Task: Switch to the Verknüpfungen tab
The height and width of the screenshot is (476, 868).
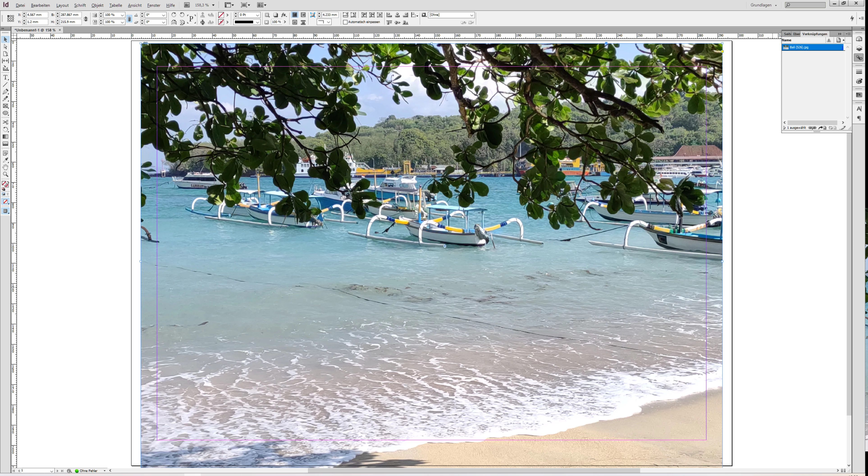Action: [814, 34]
